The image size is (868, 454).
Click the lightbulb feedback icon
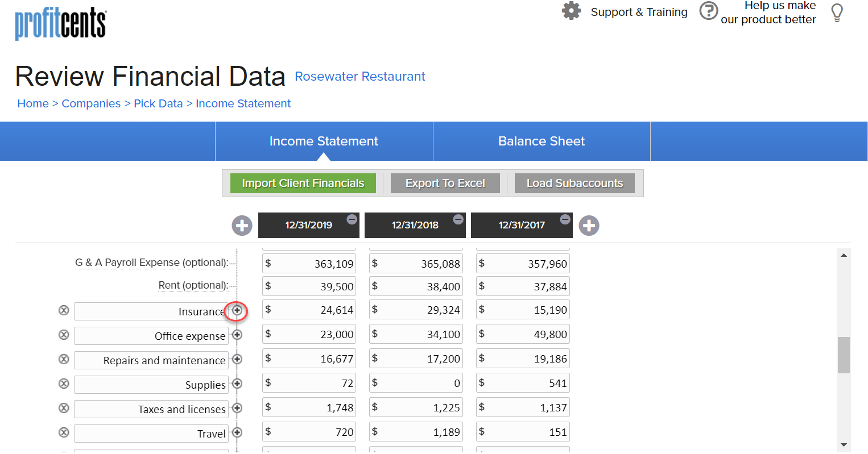[837, 13]
